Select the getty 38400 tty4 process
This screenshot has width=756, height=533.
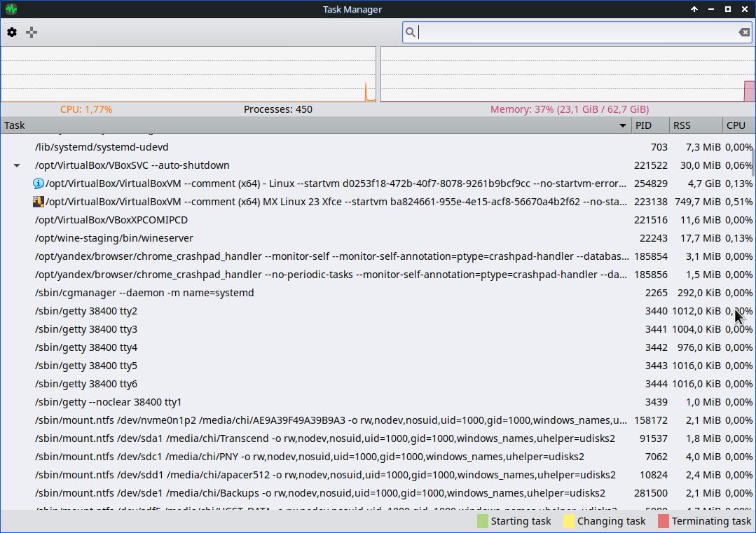pyautogui.click(x=376, y=347)
